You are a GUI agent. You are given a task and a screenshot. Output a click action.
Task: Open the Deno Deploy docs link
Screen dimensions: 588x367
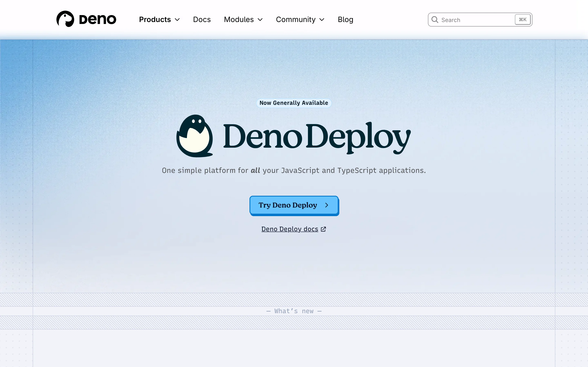tap(290, 229)
